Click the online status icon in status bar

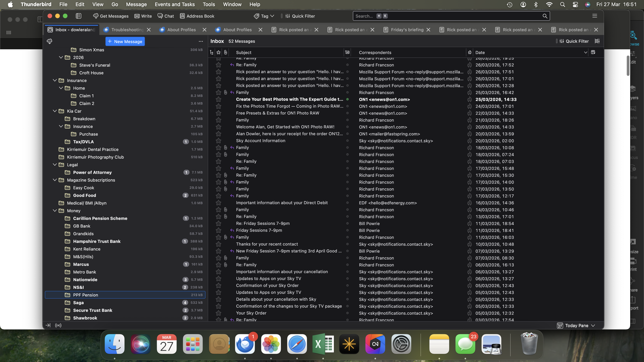(58, 325)
